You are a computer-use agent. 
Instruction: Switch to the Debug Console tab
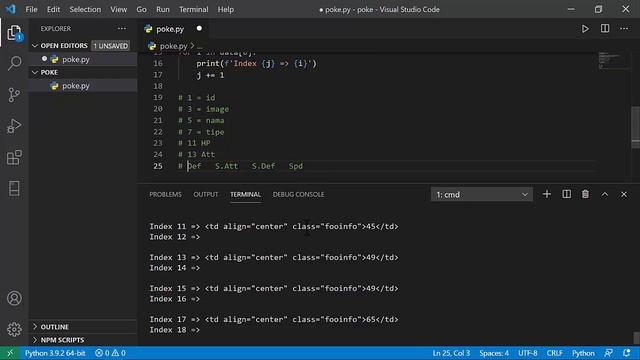[298, 194]
